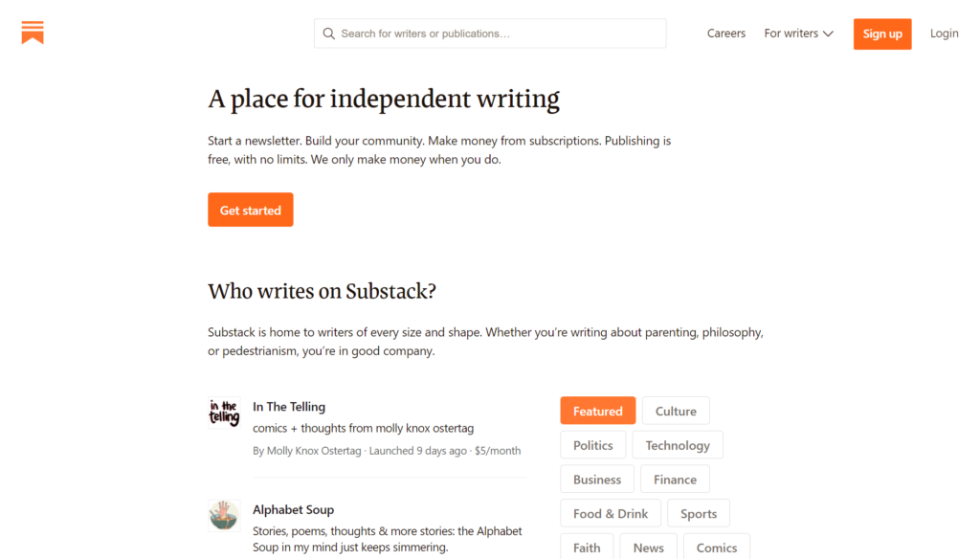Select the Technology category
Viewport: 980px width, 559px height.
click(x=678, y=445)
